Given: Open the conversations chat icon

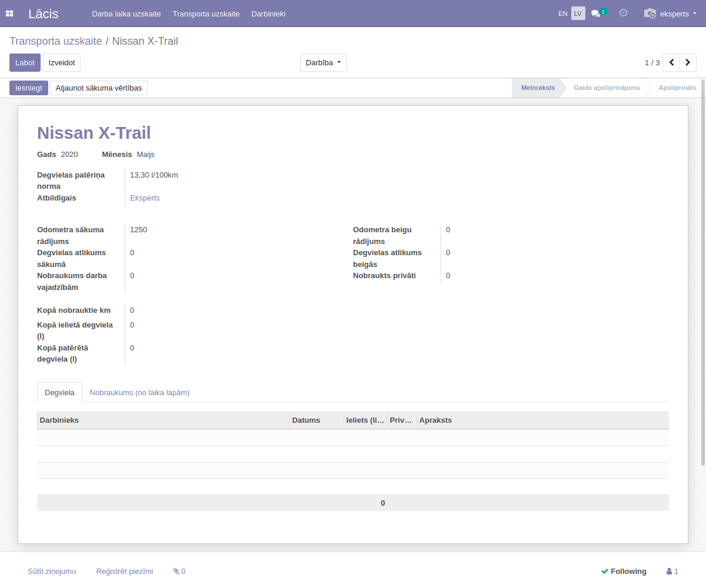Looking at the screenshot, I should click(x=596, y=14).
